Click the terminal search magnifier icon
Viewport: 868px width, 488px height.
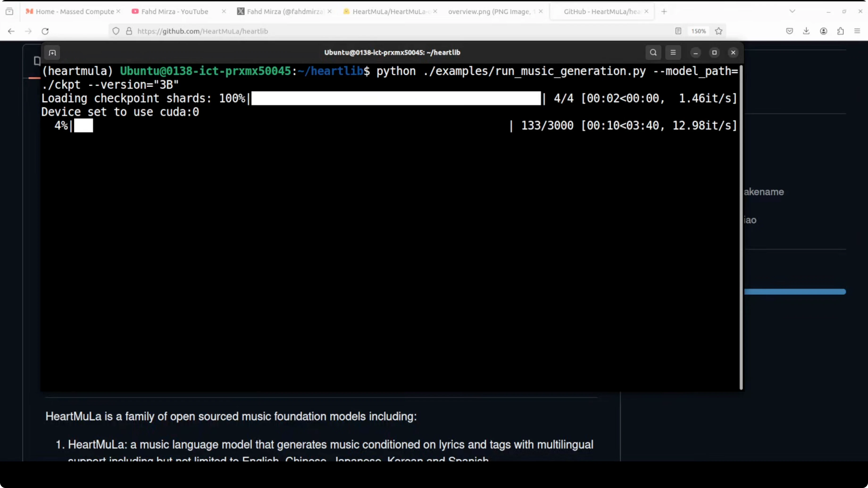coord(653,53)
